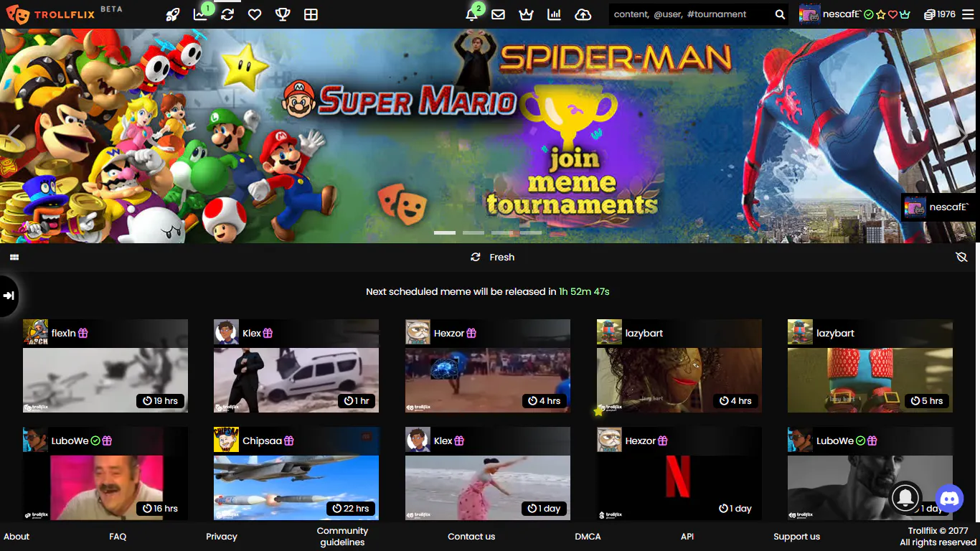Open the FAQ footer link
The image size is (980, 551).
pyautogui.click(x=118, y=536)
